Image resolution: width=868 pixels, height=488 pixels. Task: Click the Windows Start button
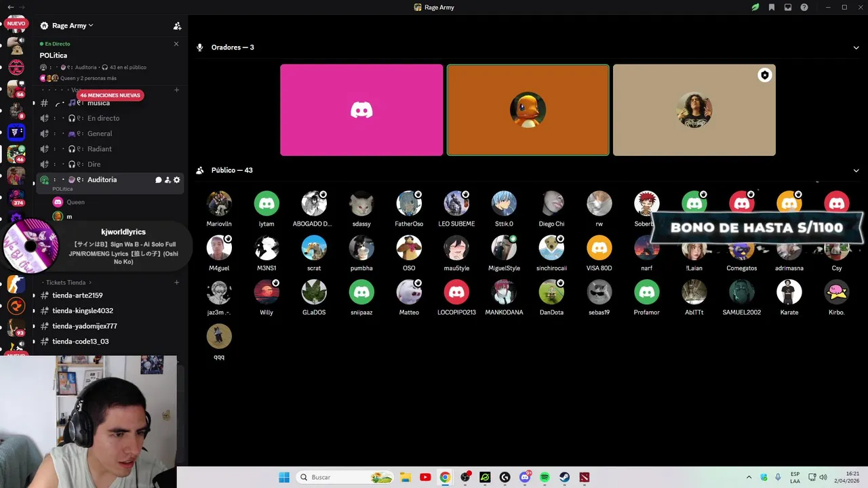(284, 477)
